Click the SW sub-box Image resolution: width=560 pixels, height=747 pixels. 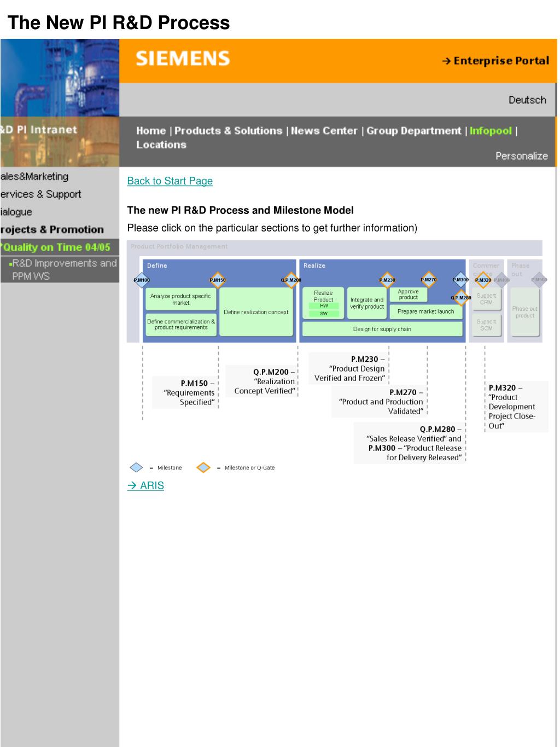pos(324,314)
